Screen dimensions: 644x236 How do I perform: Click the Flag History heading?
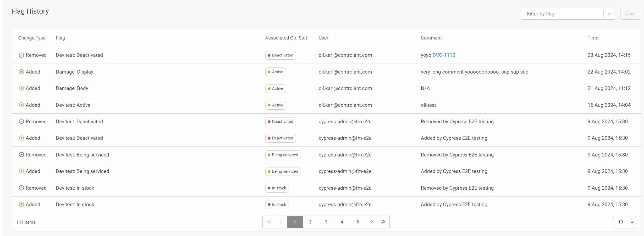pyautogui.click(x=30, y=11)
